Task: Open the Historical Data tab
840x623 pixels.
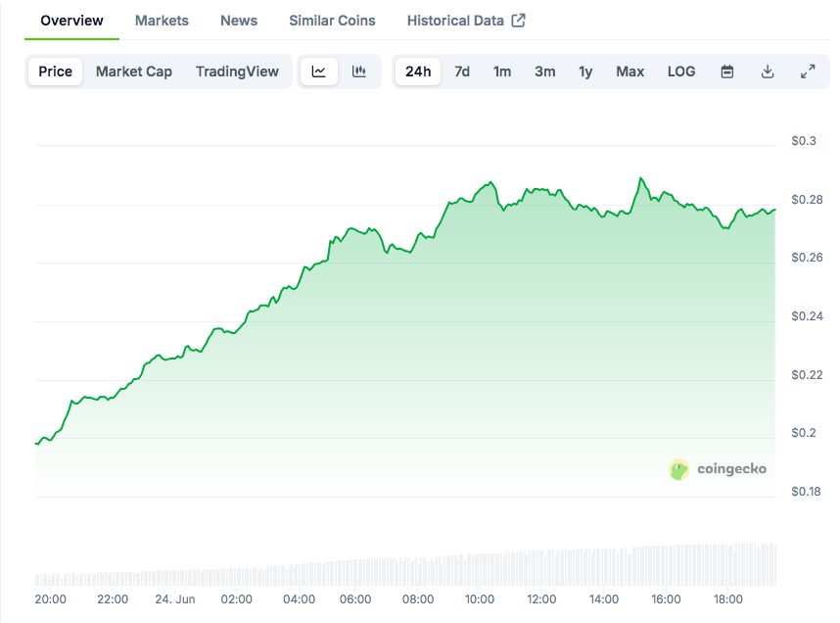Action: pos(465,21)
